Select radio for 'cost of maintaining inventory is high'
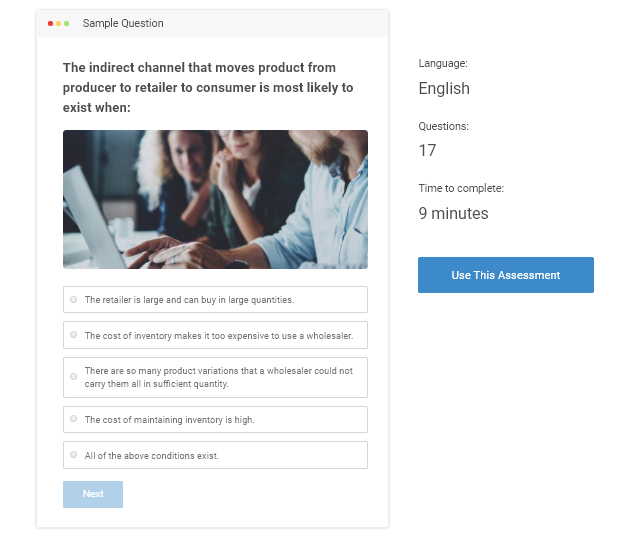This screenshot has height=540, width=637. [x=74, y=419]
